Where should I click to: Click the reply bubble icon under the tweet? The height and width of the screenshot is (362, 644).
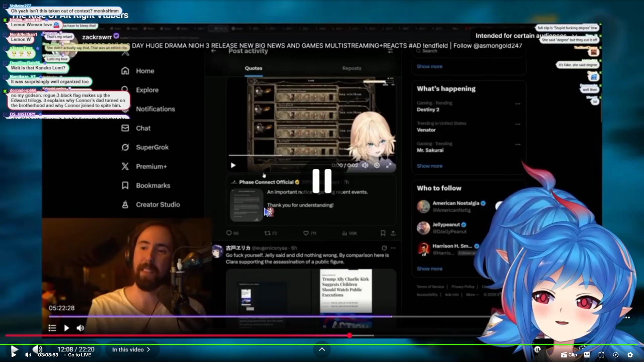pyautogui.click(x=229, y=233)
